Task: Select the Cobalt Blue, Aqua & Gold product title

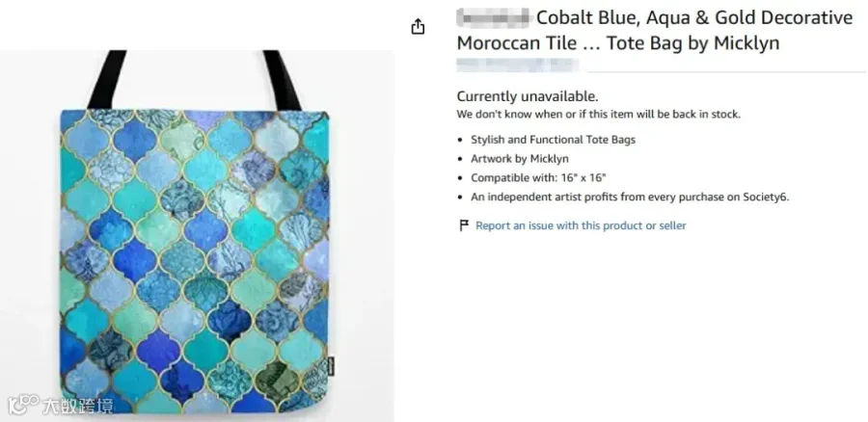Action: pos(654,30)
